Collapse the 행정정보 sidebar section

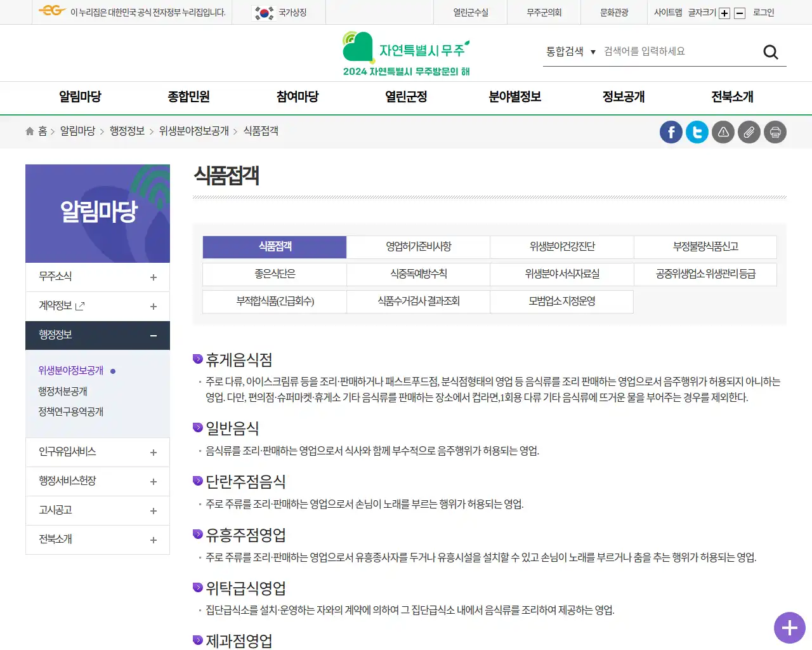[153, 335]
